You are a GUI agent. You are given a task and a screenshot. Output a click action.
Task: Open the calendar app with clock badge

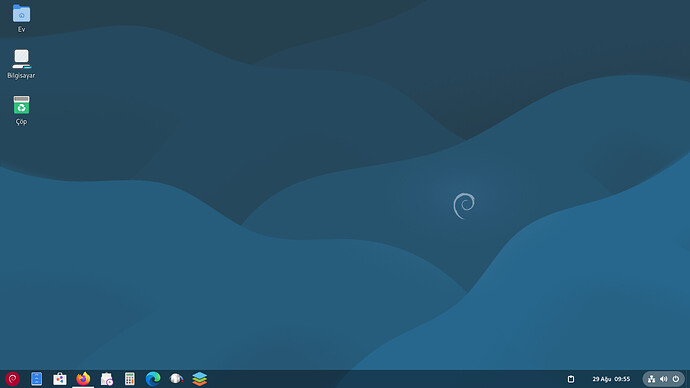(x=106, y=379)
